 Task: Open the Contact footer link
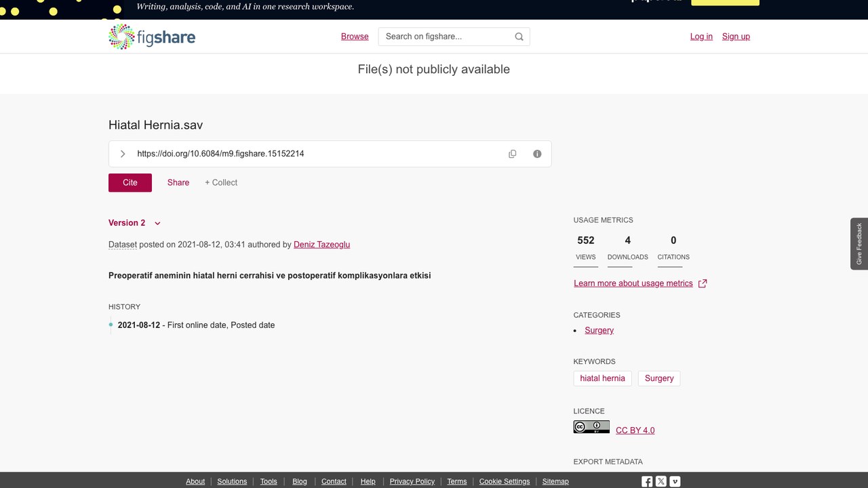pos(334,481)
